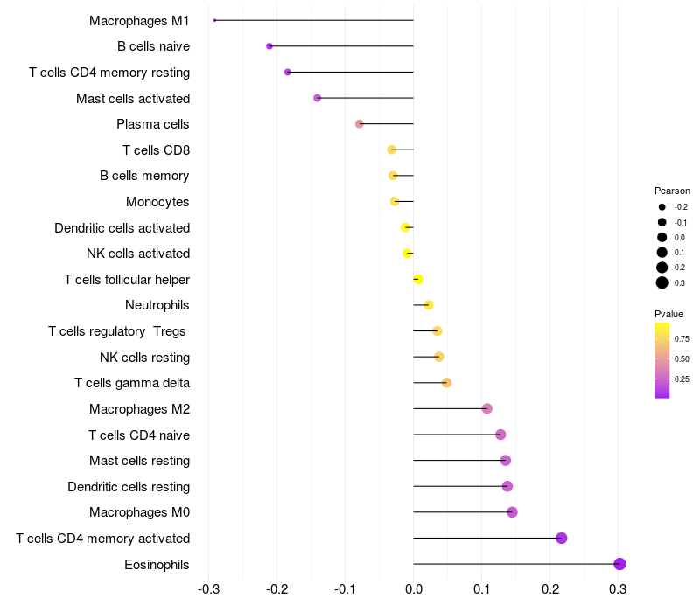
Task: Click the Pvalue legend title
Action: [668, 314]
